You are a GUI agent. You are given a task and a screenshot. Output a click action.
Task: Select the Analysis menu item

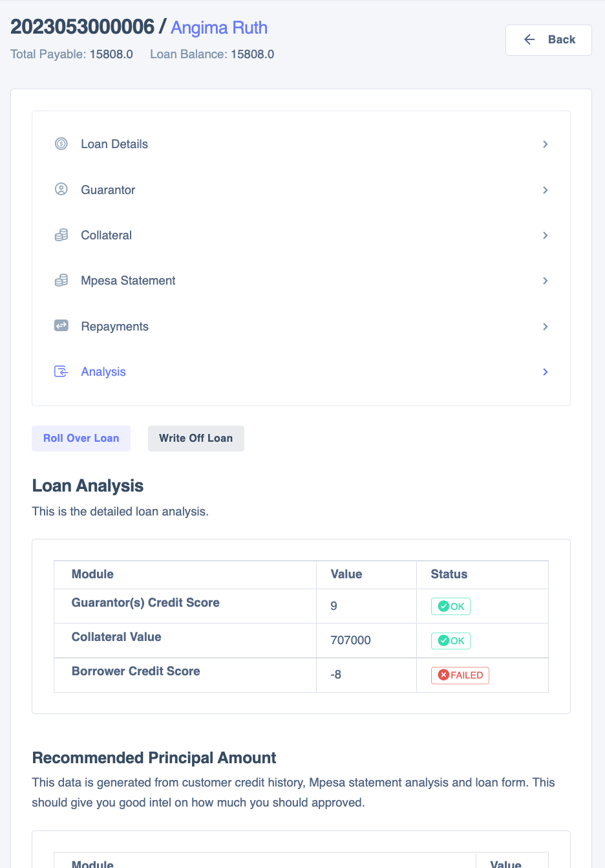click(103, 372)
